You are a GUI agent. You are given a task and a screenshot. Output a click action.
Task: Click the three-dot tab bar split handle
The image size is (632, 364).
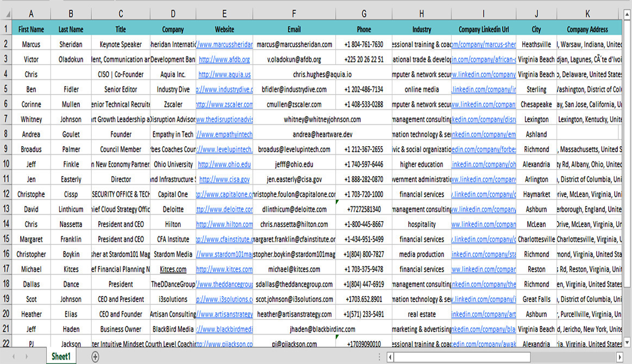(x=379, y=357)
